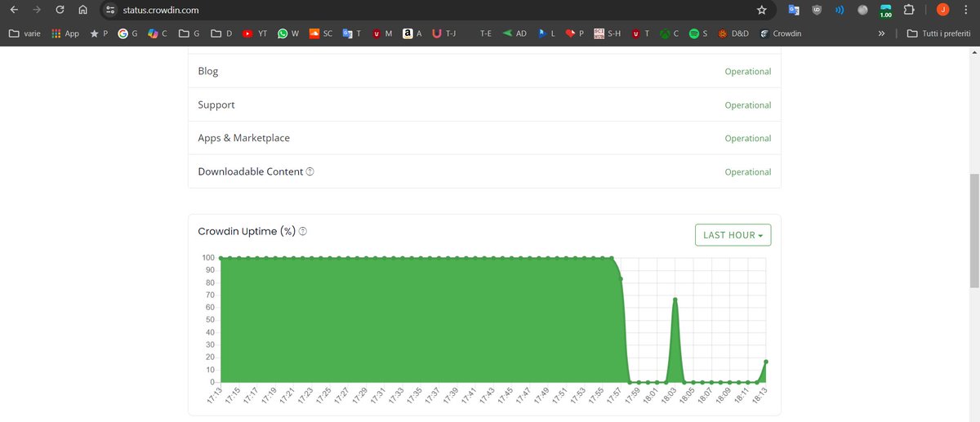Show hidden bookmarks with double chevron
Image resolution: width=980 pixels, height=422 pixels.
[881, 33]
